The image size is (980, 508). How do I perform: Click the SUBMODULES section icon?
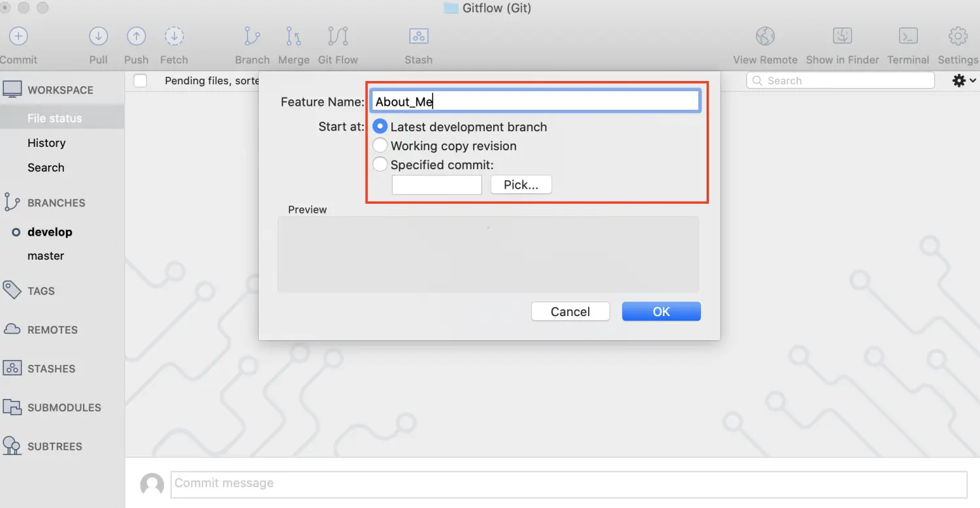coord(12,407)
